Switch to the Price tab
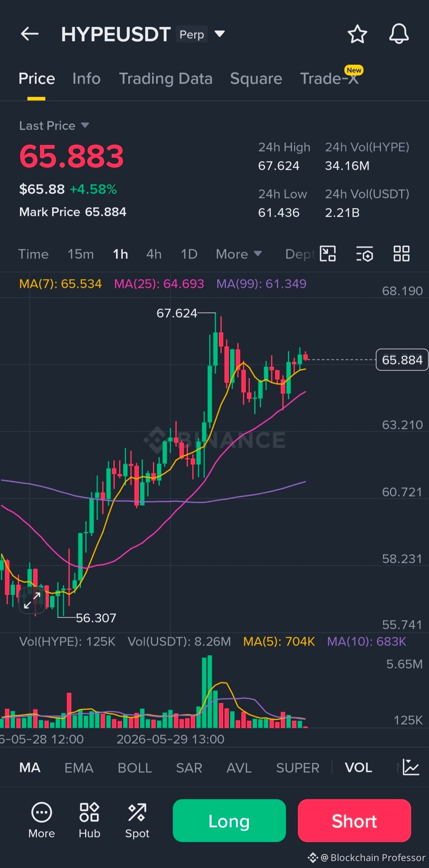Viewport: 429px width, 868px height. [x=37, y=79]
